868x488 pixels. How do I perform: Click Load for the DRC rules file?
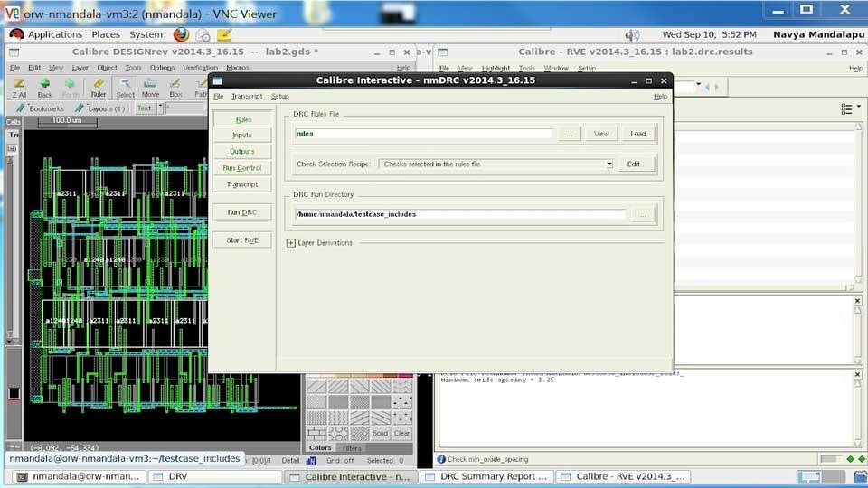[637, 134]
